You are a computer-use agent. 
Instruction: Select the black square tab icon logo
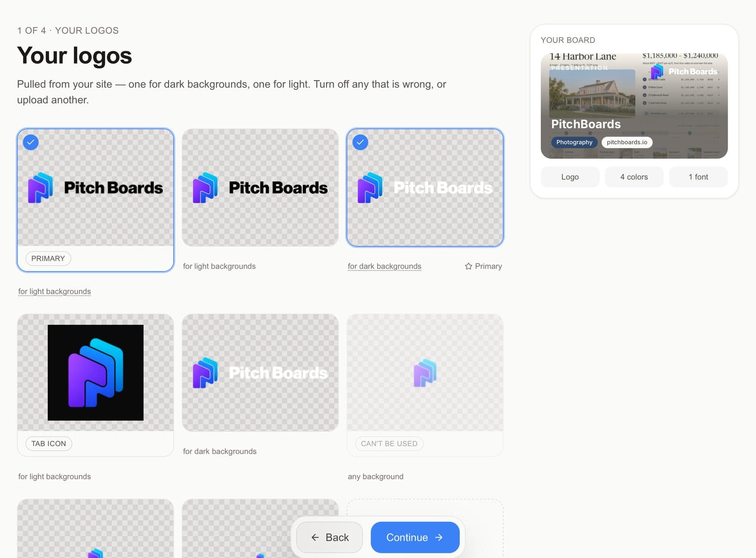(x=95, y=372)
